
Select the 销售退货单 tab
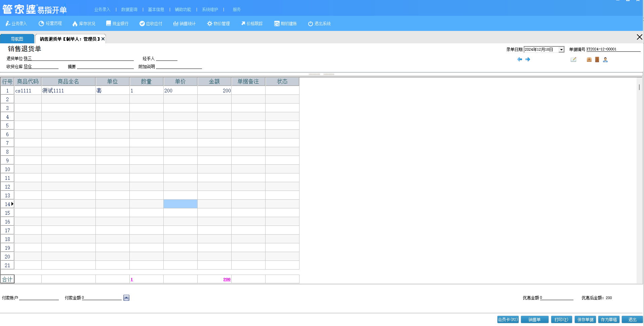tap(70, 39)
